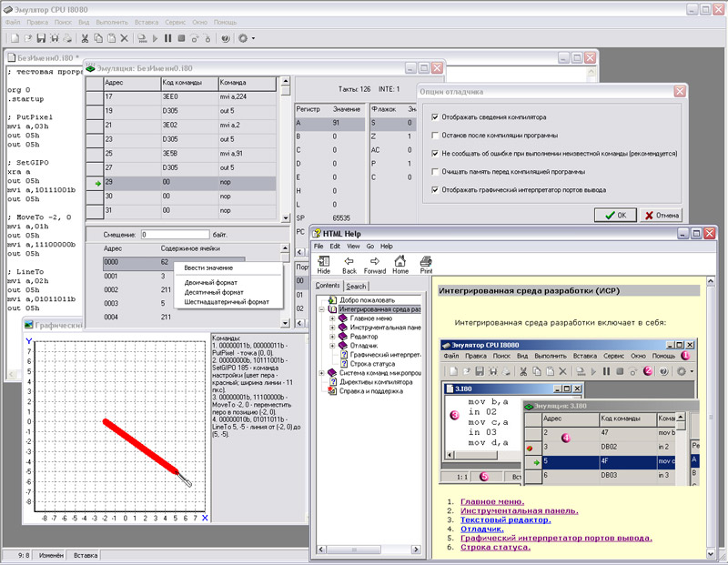
Task: Select 'Шестнадцатеричный формат' in context menu
Action: [x=228, y=302]
